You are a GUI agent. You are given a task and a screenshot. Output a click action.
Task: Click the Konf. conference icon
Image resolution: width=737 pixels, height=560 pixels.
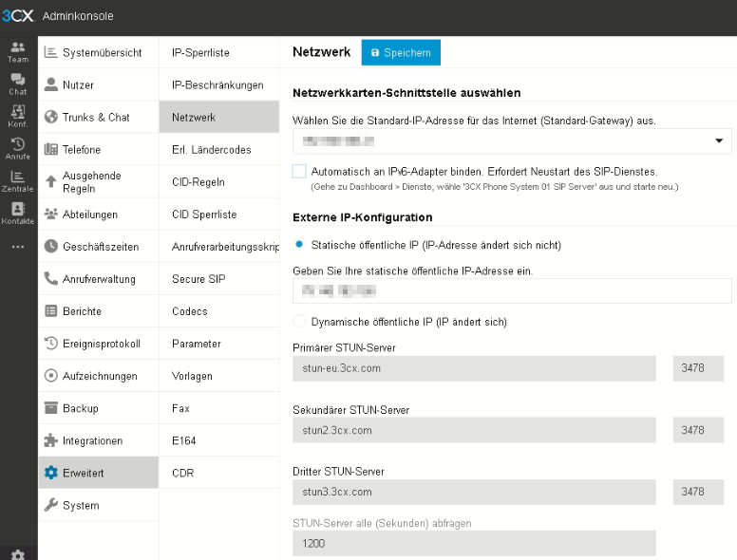[x=18, y=116]
